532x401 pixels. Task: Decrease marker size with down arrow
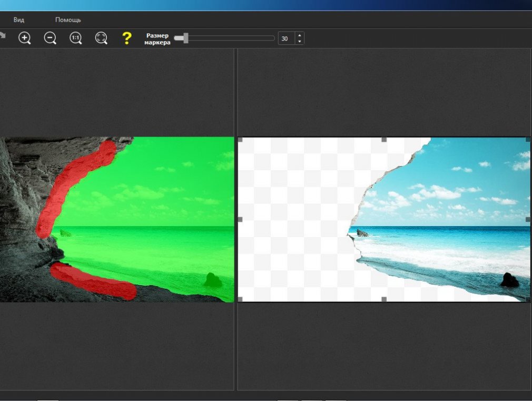[300, 42]
